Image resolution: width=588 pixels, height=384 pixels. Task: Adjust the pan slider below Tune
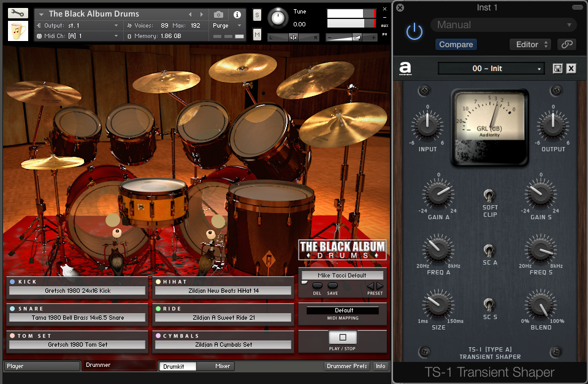click(x=293, y=37)
